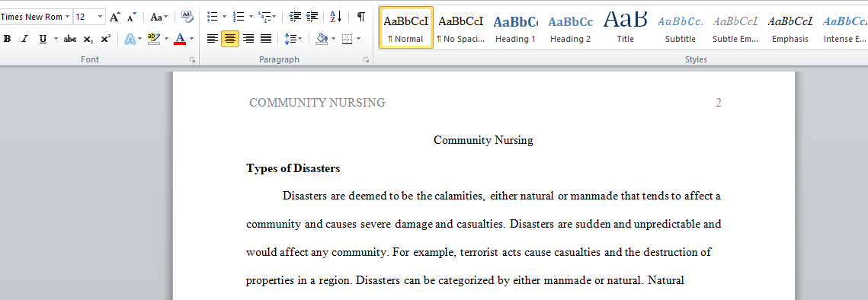Click the Borders icon

click(x=347, y=39)
